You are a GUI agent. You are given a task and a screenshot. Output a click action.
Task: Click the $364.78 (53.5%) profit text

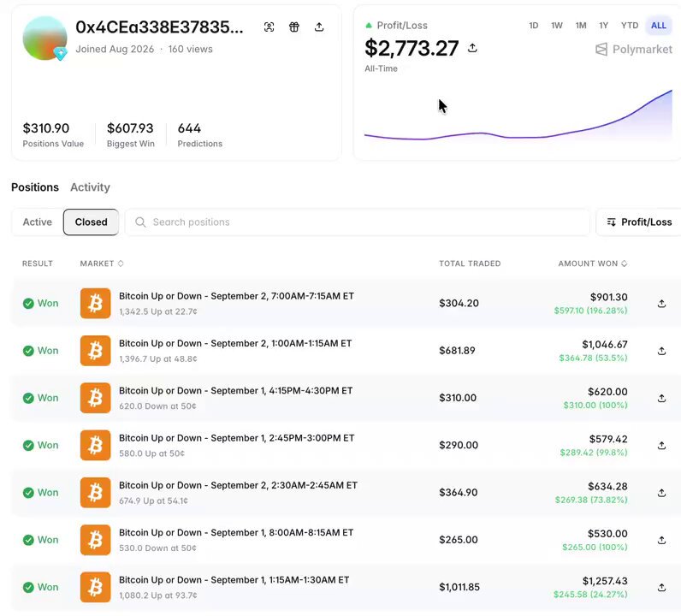tap(593, 358)
